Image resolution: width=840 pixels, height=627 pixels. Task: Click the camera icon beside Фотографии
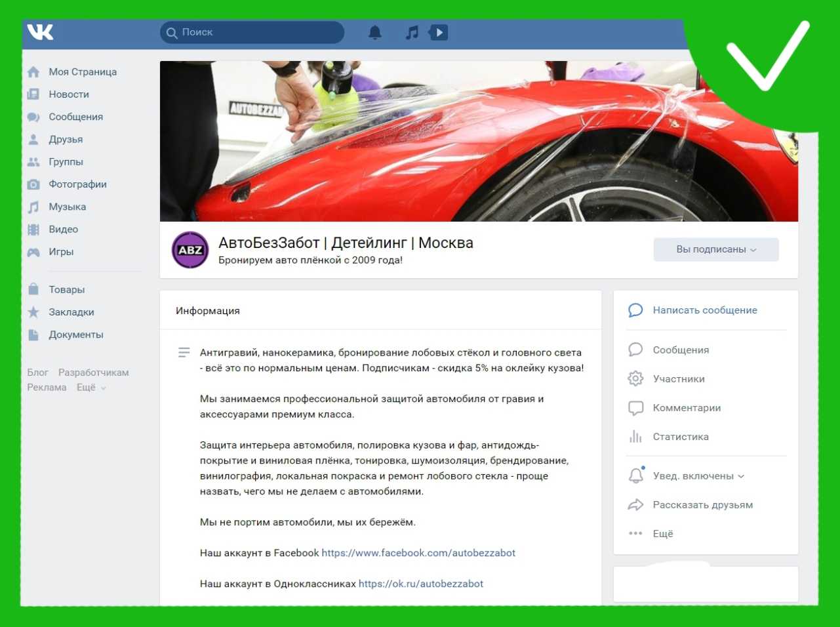click(33, 184)
